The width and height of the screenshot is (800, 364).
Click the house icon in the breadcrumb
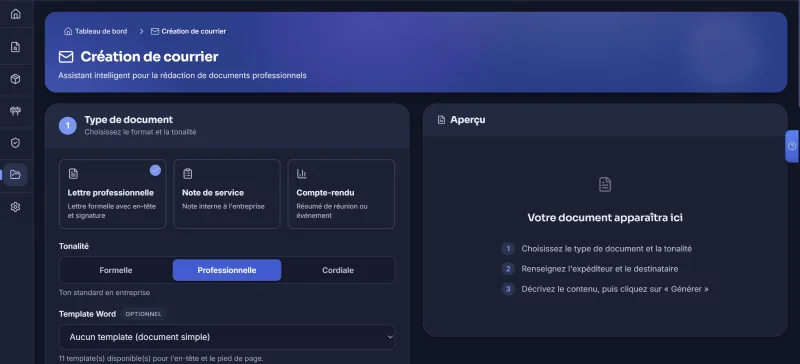tap(68, 31)
